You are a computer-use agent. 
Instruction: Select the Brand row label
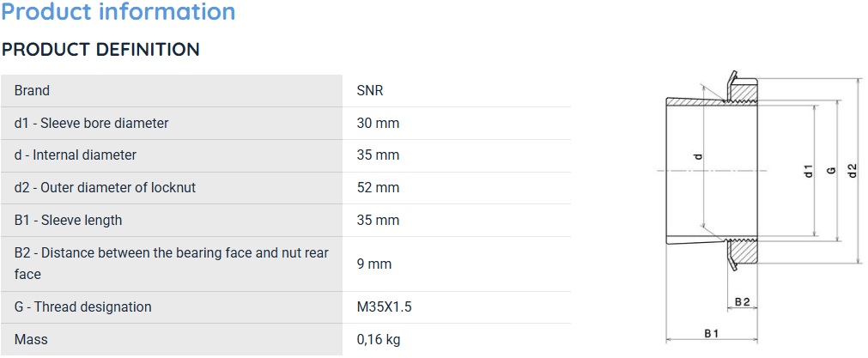(32, 90)
